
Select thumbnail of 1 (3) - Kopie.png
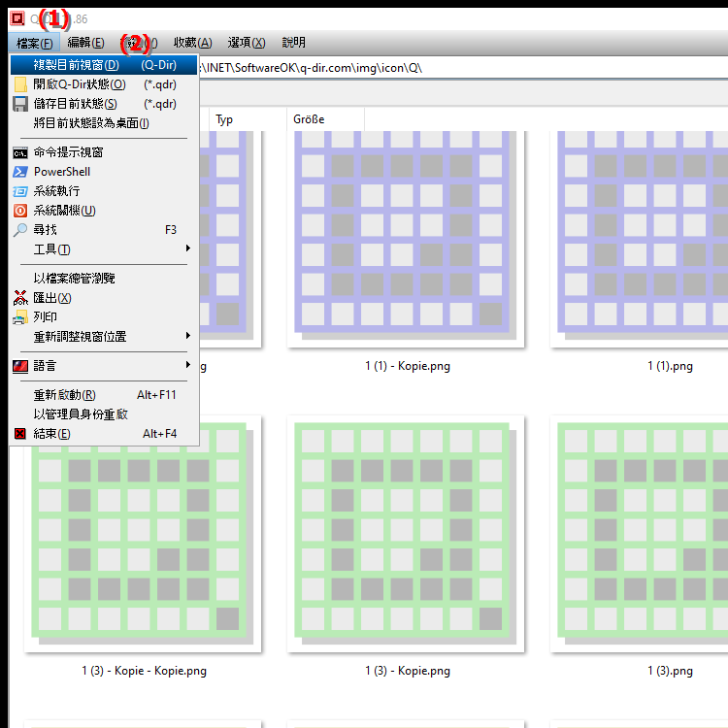406,534
